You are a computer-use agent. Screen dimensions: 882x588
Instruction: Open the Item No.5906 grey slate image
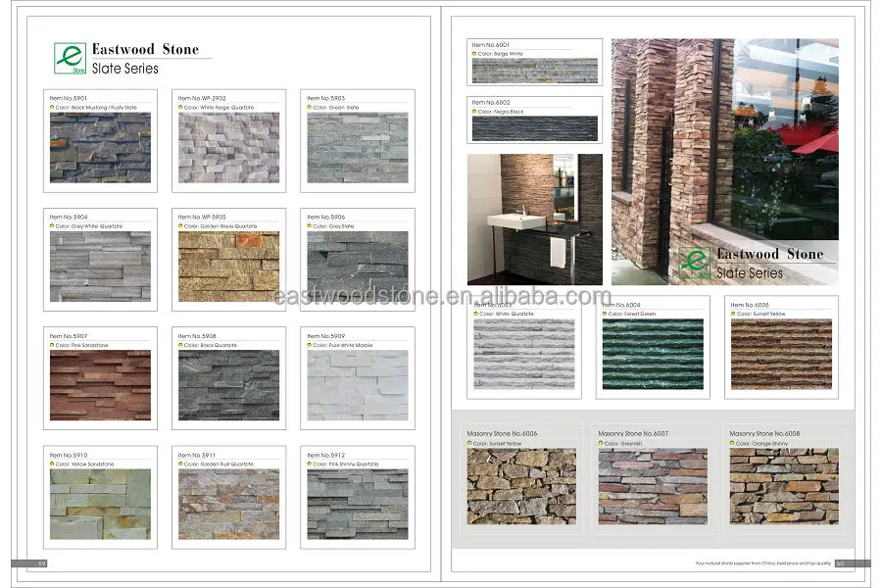pyautogui.click(x=358, y=267)
